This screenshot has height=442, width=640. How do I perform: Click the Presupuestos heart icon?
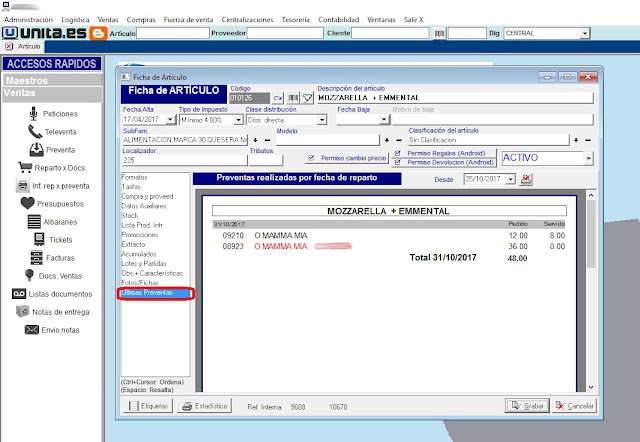pyautogui.click(x=27, y=203)
